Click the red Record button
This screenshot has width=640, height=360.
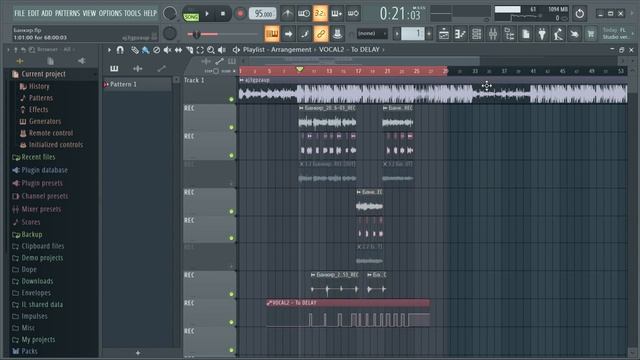coord(240,14)
